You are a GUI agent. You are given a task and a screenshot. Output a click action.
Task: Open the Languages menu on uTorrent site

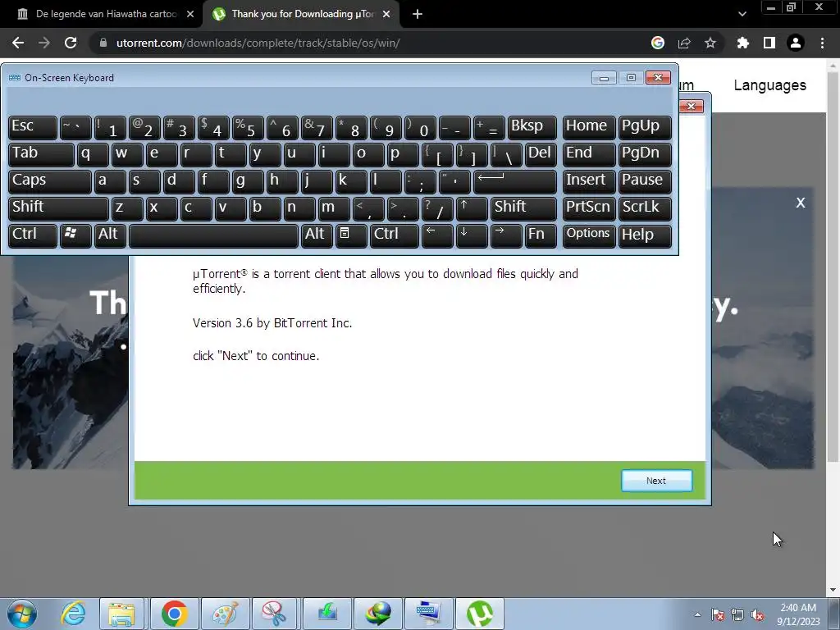coord(769,85)
